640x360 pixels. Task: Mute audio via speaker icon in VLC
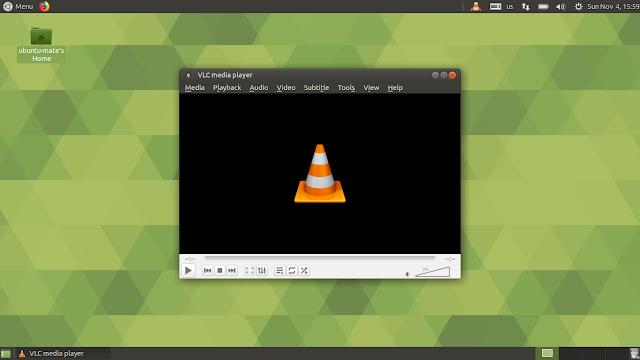point(407,274)
